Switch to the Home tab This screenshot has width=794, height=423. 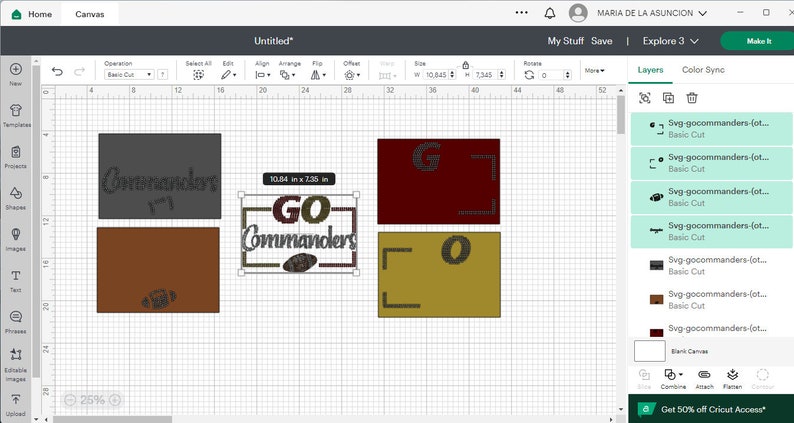31,14
